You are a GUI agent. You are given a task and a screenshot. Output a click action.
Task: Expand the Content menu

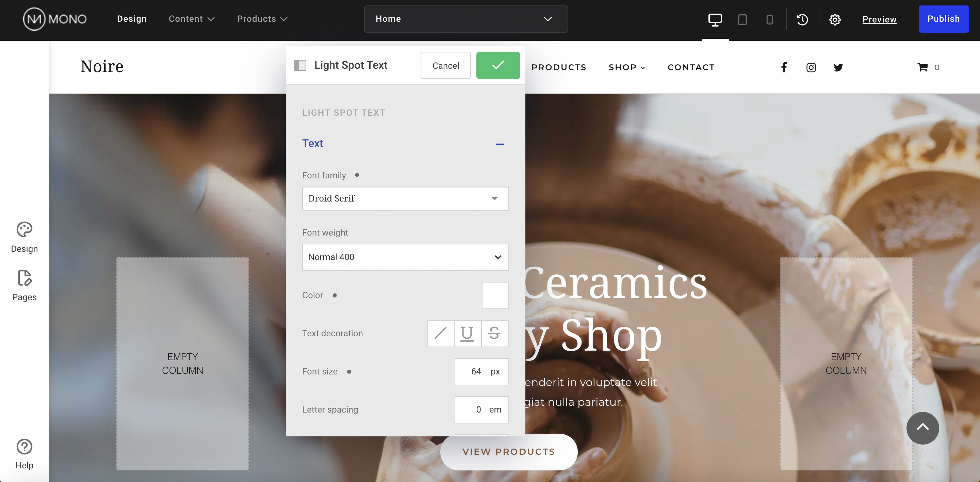(192, 19)
